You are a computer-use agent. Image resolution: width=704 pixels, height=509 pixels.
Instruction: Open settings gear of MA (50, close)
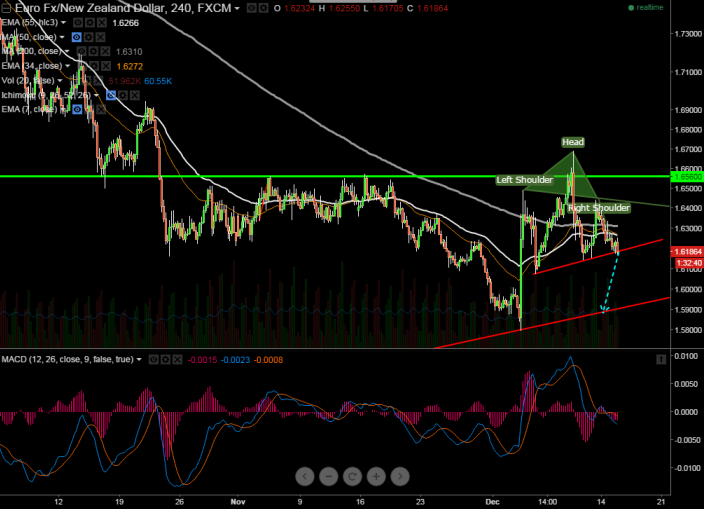88,37
